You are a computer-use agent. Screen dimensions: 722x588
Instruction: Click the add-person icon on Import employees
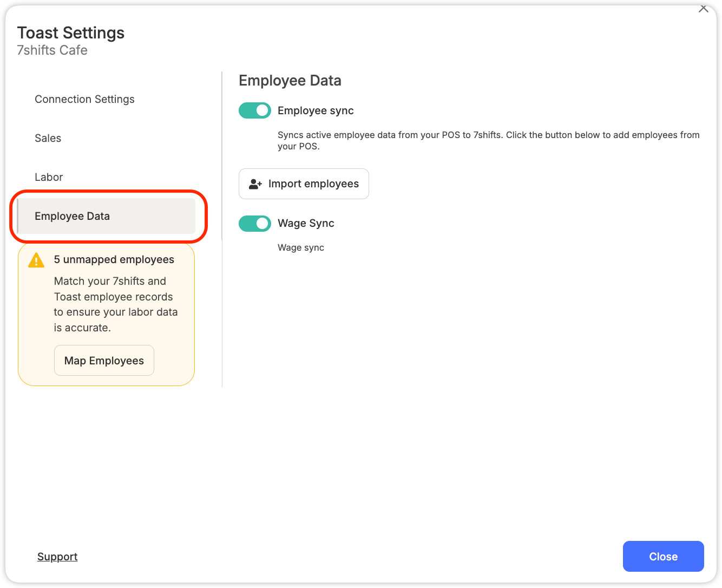(x=255, y=184)
